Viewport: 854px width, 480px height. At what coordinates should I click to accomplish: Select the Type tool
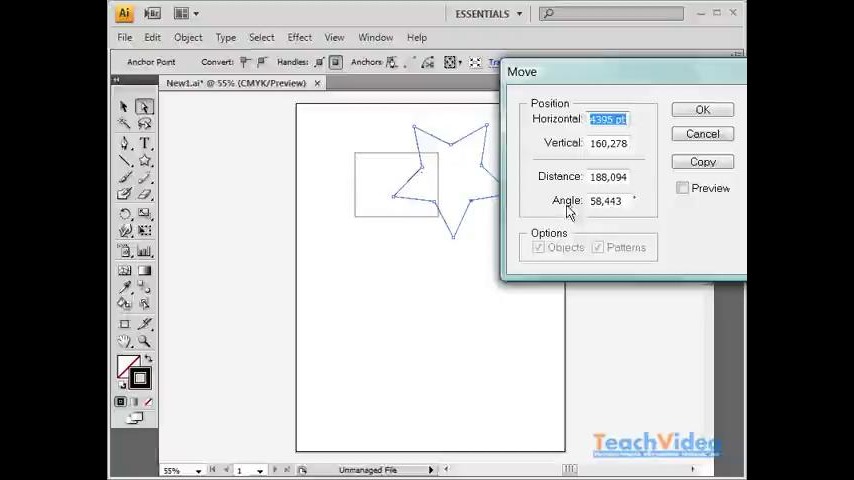point(144,143)
